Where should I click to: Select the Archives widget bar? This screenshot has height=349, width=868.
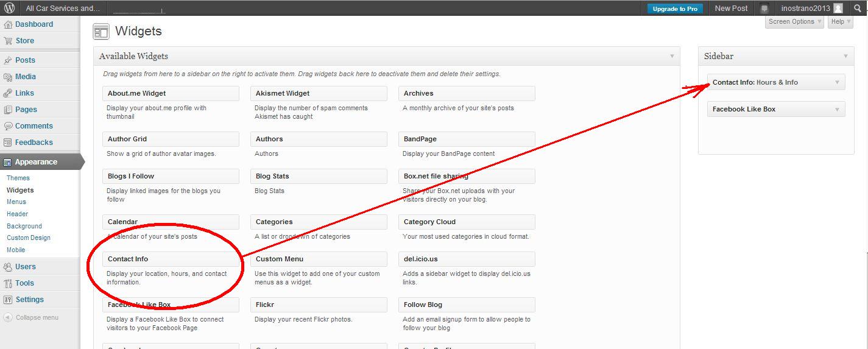coord(467,93)
